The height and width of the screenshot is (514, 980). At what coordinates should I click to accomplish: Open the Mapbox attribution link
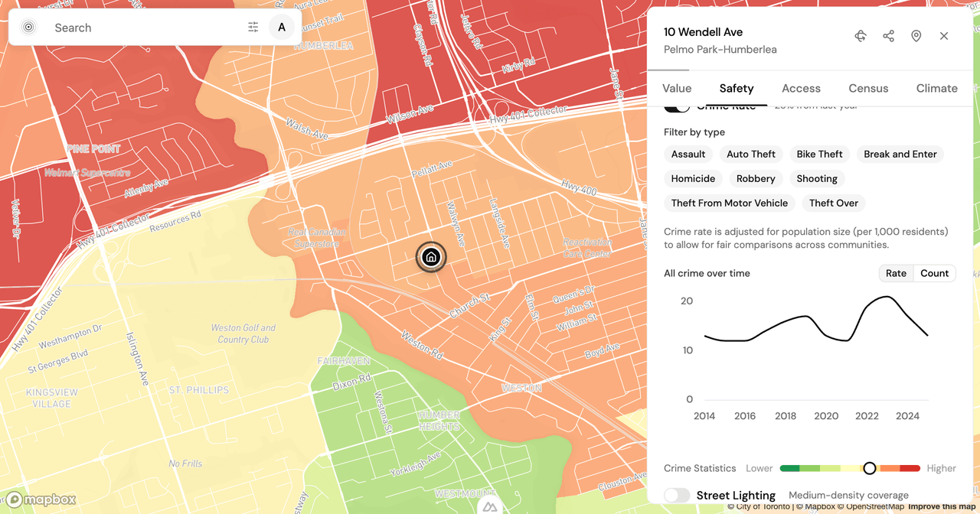[x=815, y=507]
